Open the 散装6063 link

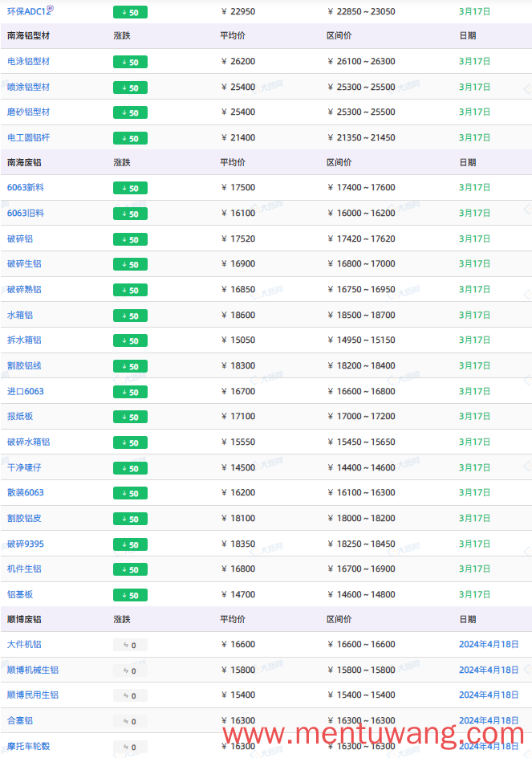(x=26, y=493)
